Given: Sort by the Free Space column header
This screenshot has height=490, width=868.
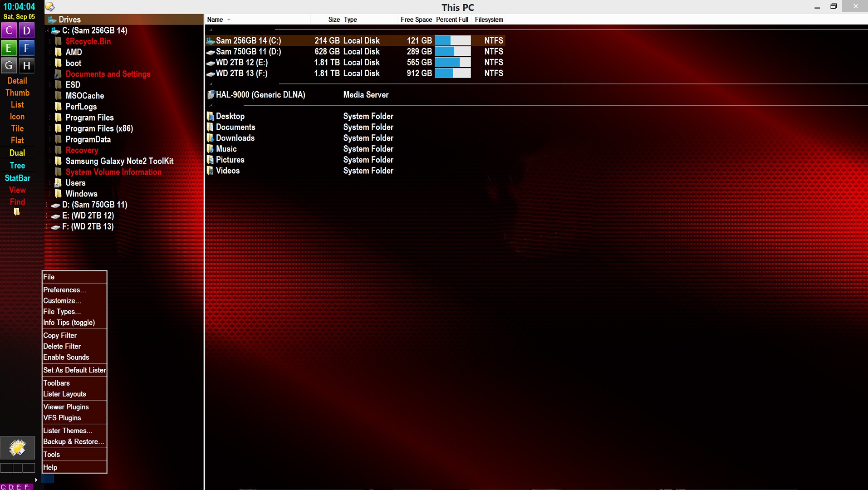Looking at the screenshot, I should [416, 20].
